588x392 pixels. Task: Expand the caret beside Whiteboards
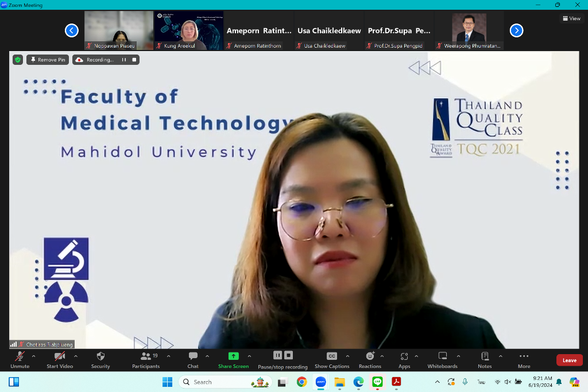(x=458, y=356)
